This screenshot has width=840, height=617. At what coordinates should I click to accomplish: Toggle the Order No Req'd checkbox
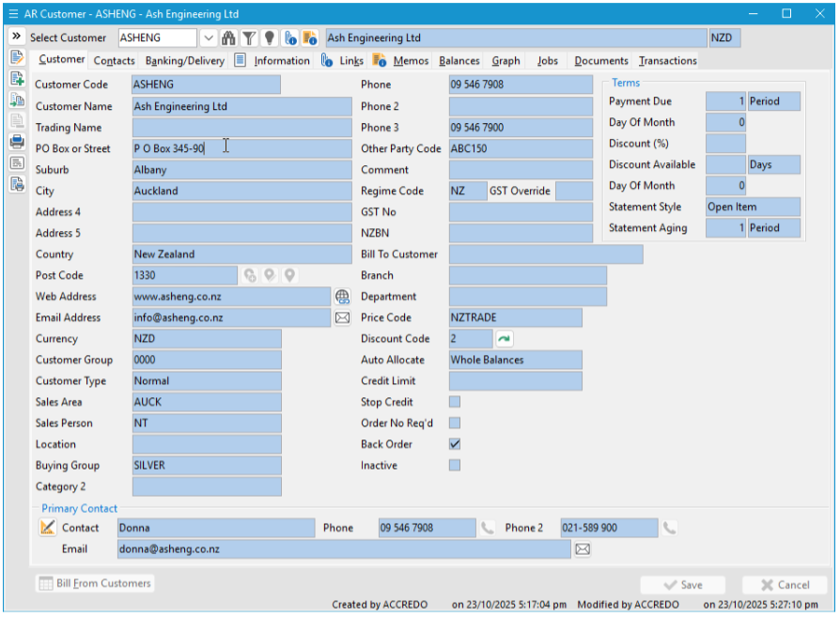pos(454,424)
